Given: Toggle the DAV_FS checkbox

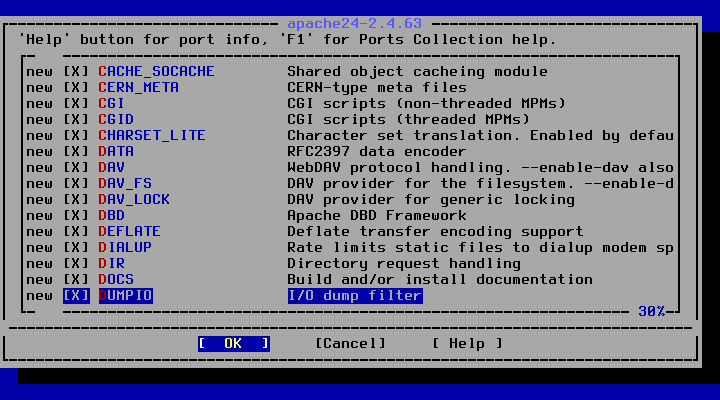Looking at the screenshot, I should point(76,184).
